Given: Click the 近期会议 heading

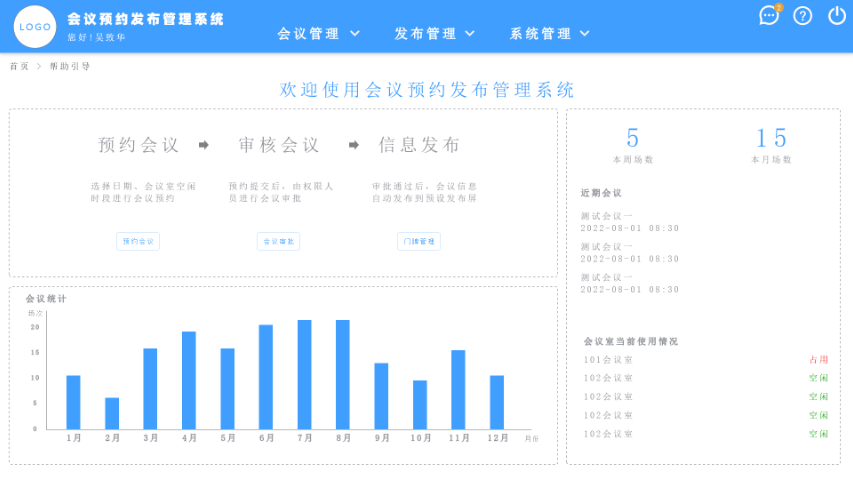Looking at the screenshot, I should click(601, 193).
